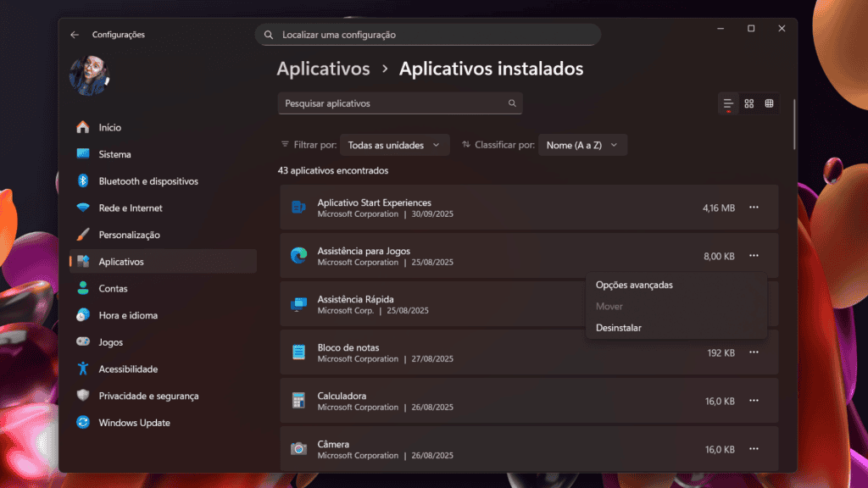
Task: Switch to the grid view layout icon
Action: click(749, 103)
